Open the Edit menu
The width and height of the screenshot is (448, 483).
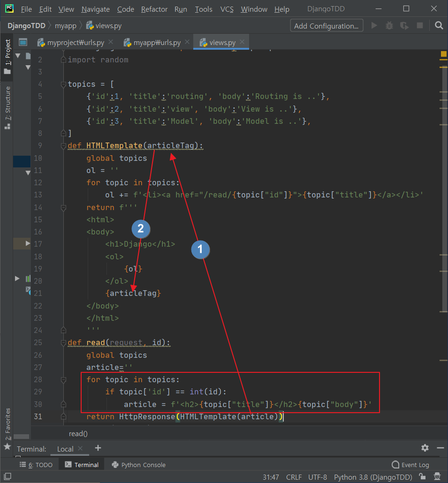click(46, 9)
